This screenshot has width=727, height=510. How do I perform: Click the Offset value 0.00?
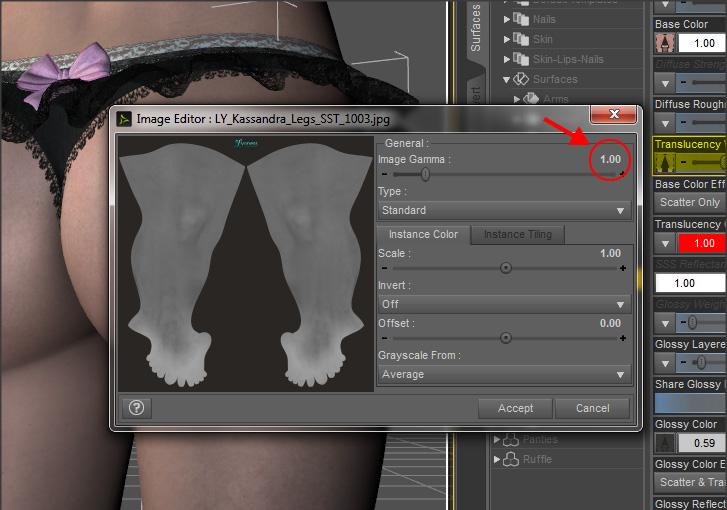pyautogui.click(x=610, y=324)
